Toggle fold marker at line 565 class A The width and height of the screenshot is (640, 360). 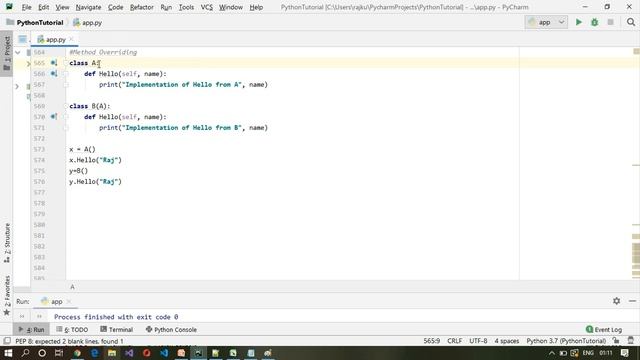click(x=66, y=63)
